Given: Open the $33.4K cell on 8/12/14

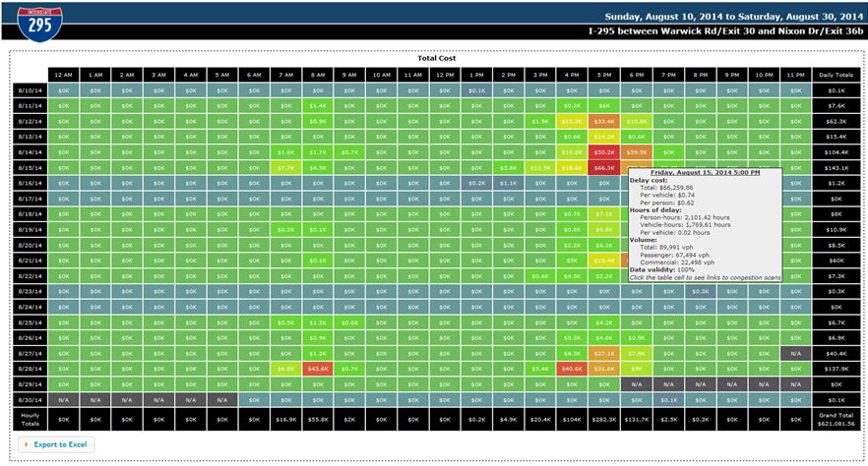Looking at the screenshot, I should click(603, 122).
